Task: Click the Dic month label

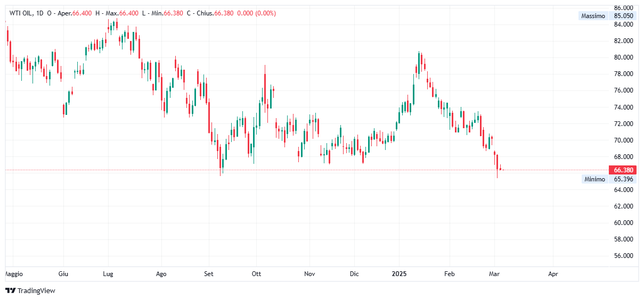Action: click(x=354, y=274)
